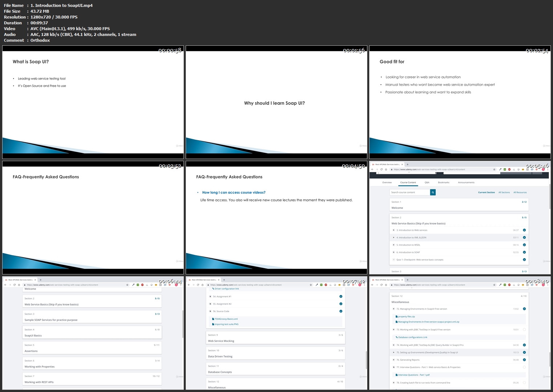
Task: Click the file icon beside property files.zip
Action: coord(396,317)
